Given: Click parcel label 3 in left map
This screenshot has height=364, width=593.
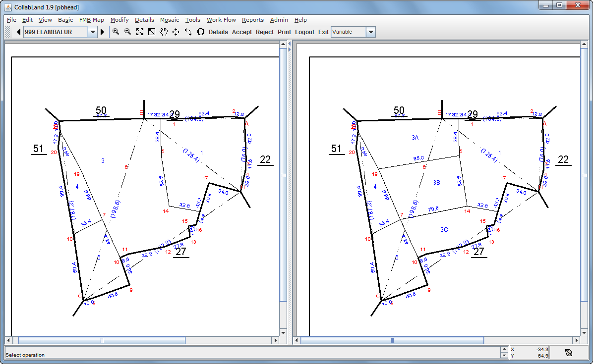Looking at the screenshot, I should (x=103, y=161).
